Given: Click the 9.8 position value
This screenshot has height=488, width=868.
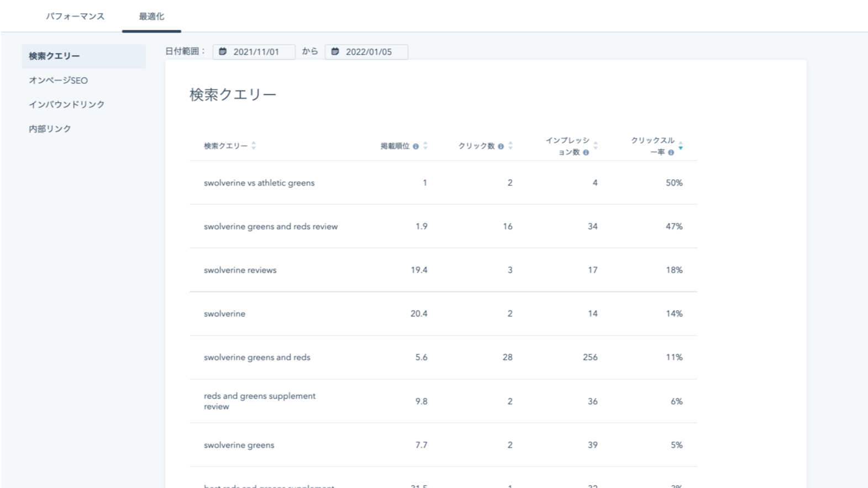Looking at the screenshot, I should 422,401.
